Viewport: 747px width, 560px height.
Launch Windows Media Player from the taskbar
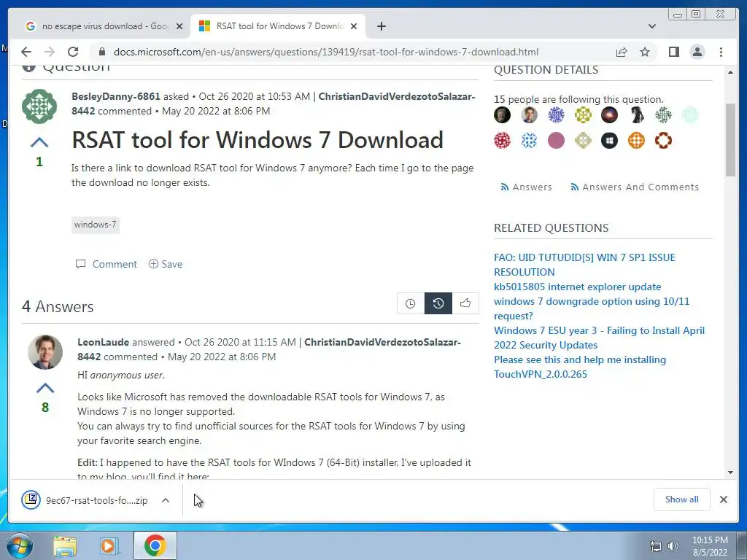(x=109, y=545)
